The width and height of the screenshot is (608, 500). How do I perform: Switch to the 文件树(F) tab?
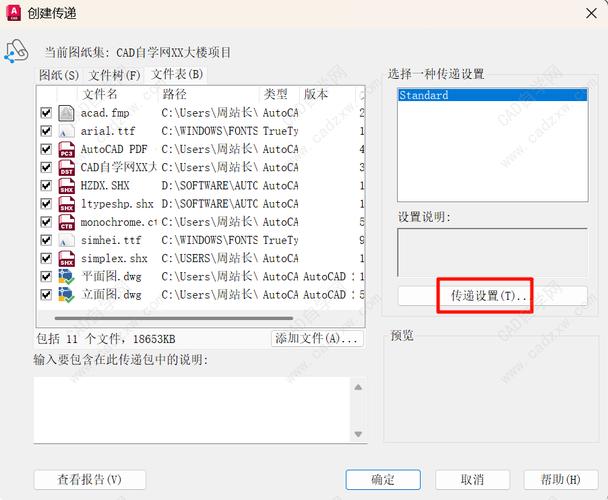point(114,75)
